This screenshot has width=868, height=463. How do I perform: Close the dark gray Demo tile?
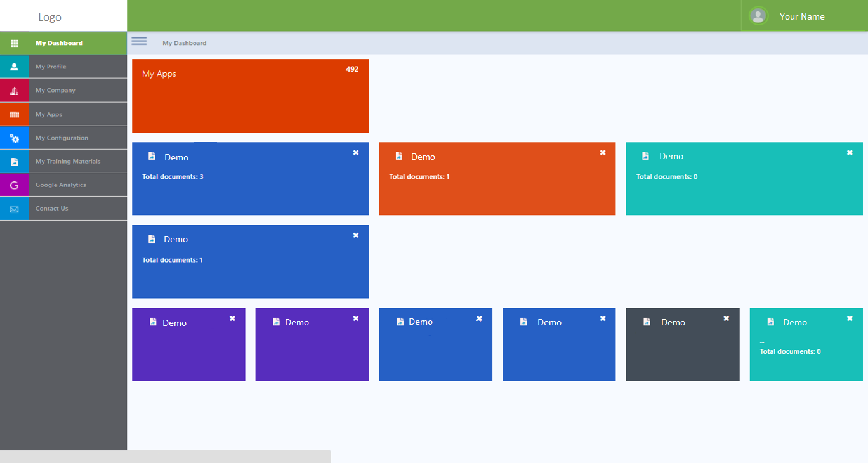coord(727,318)
